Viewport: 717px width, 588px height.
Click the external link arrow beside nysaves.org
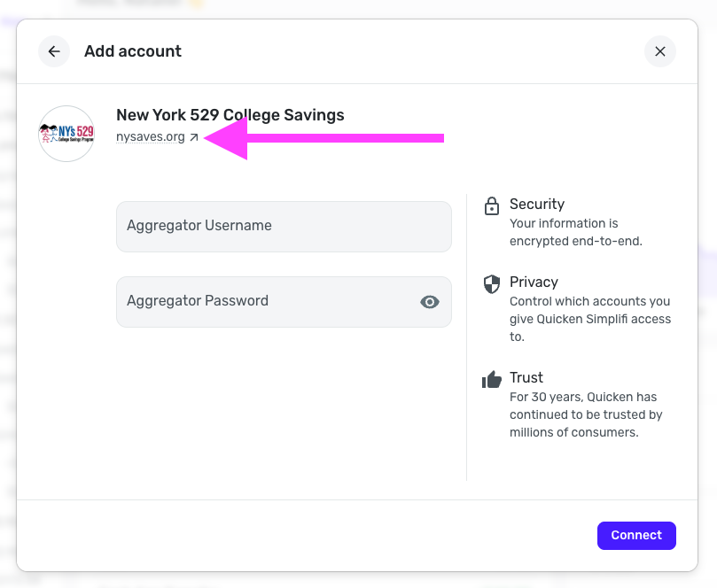pyautogui.click(x=194, y=137)
